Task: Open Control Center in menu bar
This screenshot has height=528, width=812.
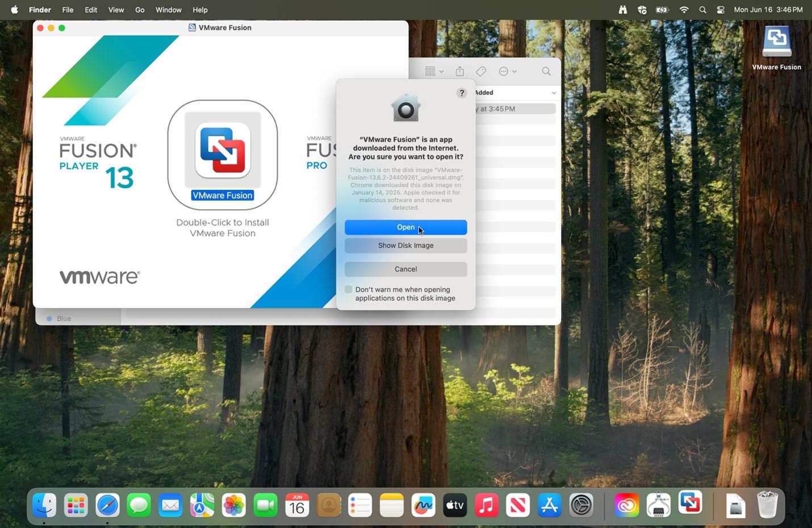Action: [x=721, y=10]
